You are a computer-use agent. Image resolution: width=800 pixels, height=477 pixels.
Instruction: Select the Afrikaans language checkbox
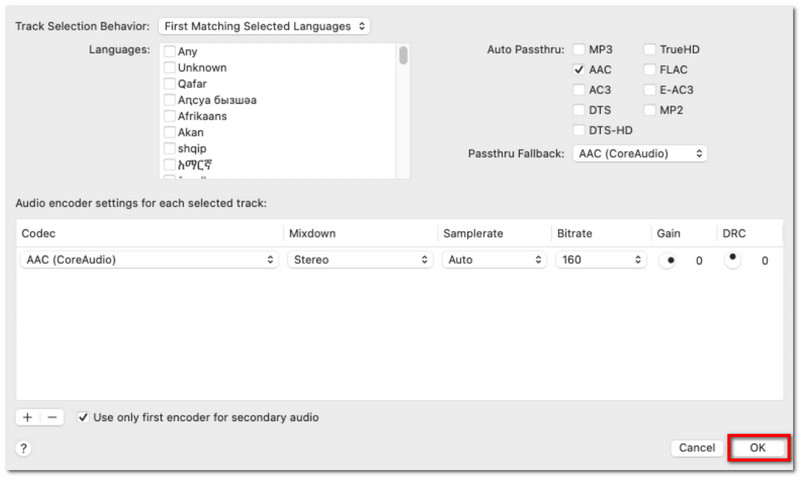[170, 116]
